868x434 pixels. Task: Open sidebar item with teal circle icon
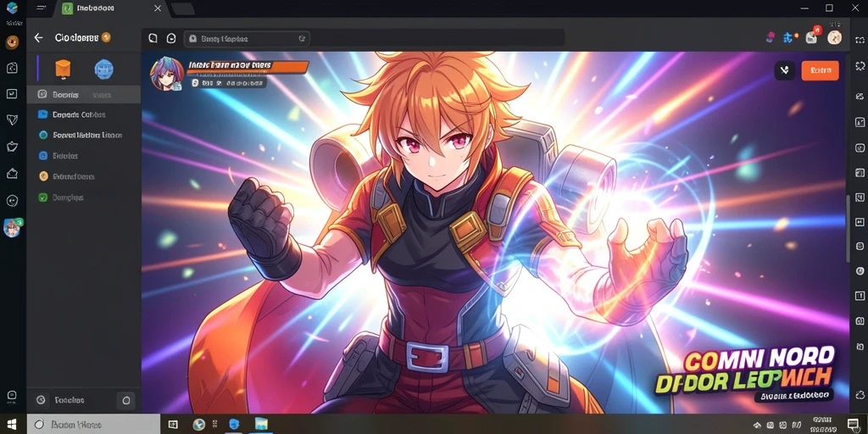point(84,135)
